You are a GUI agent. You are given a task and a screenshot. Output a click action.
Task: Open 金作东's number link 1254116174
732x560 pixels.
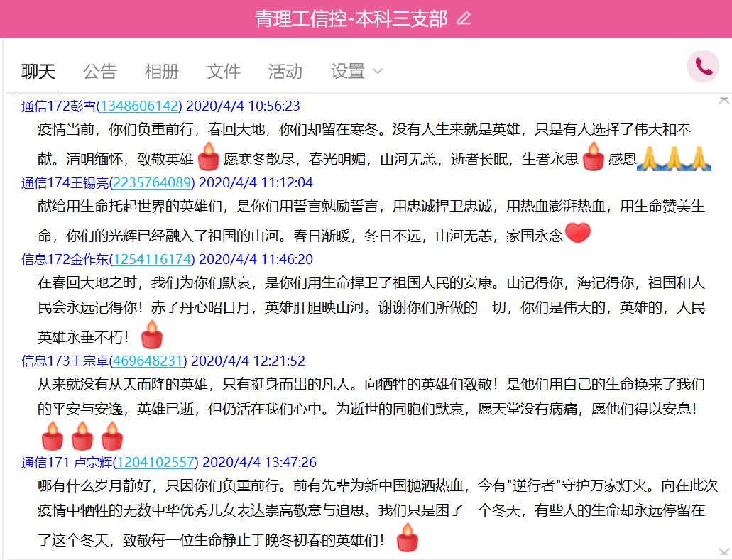click(152, 259)
